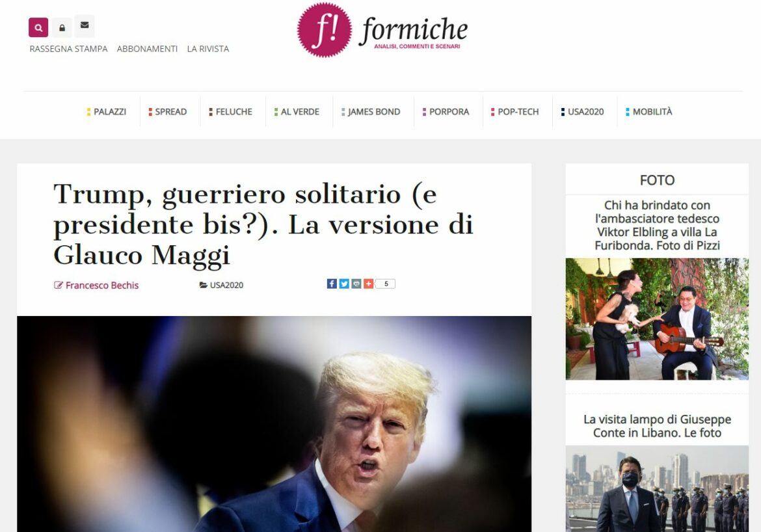Open the ABBONAMENTI link
Viewport: 761px width, 532px height.
pyautogui.click(x=147, y=49)
